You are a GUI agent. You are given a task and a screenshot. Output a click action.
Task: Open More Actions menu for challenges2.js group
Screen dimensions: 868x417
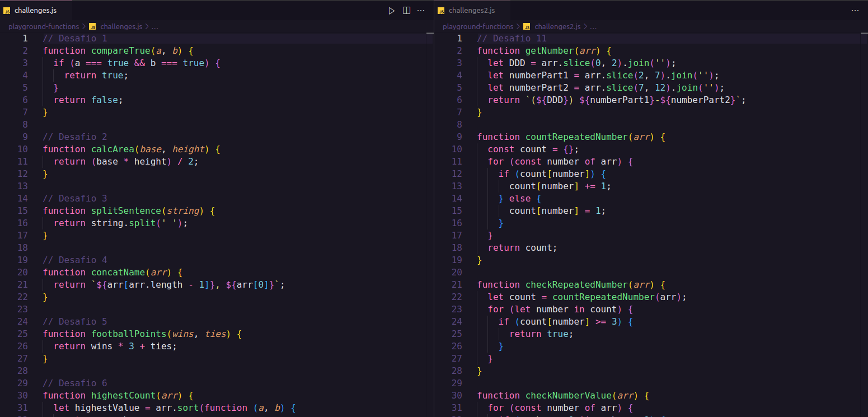pyautogui.click(x=855, y=11)
